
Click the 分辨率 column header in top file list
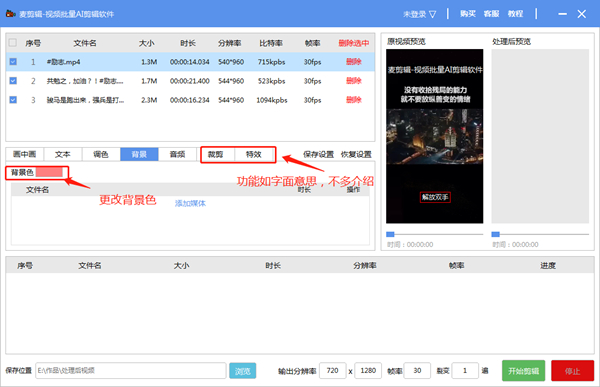coord(230,43)
